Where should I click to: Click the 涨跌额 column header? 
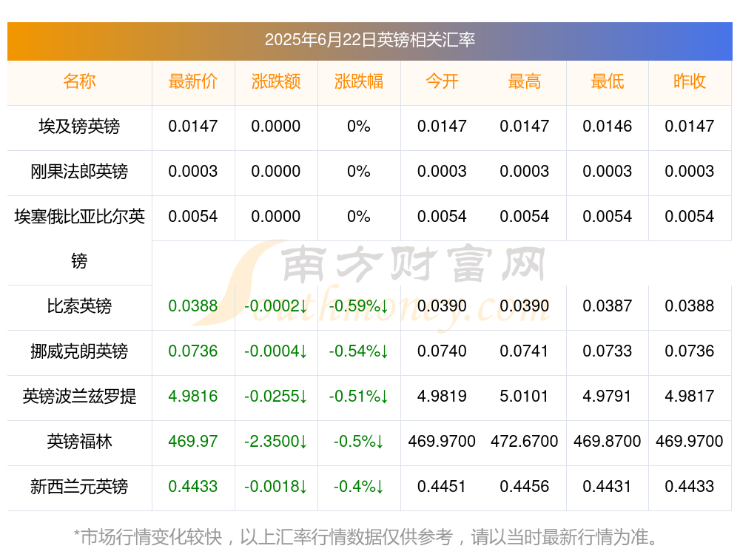(x=275, y=81)
